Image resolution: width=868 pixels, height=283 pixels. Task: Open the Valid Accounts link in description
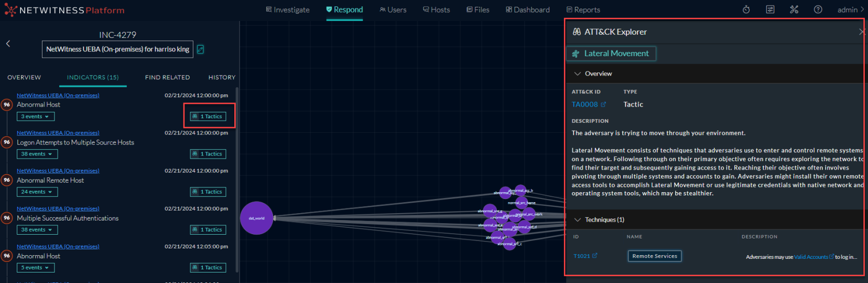tap(811, 257)
